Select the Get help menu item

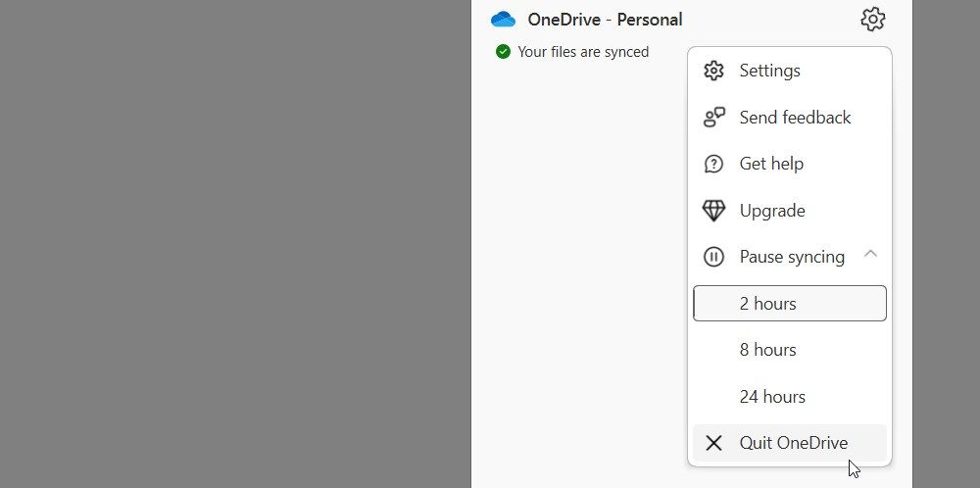(x=771, y=164)
